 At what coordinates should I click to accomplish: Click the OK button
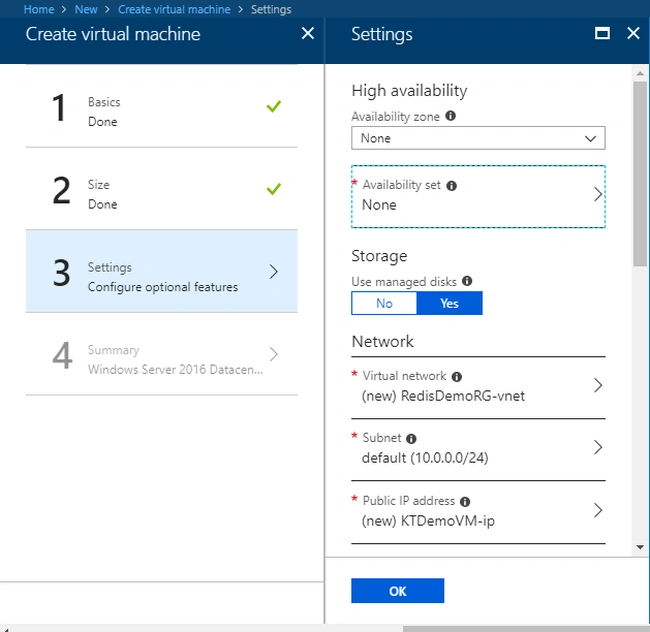coord(398,591)
